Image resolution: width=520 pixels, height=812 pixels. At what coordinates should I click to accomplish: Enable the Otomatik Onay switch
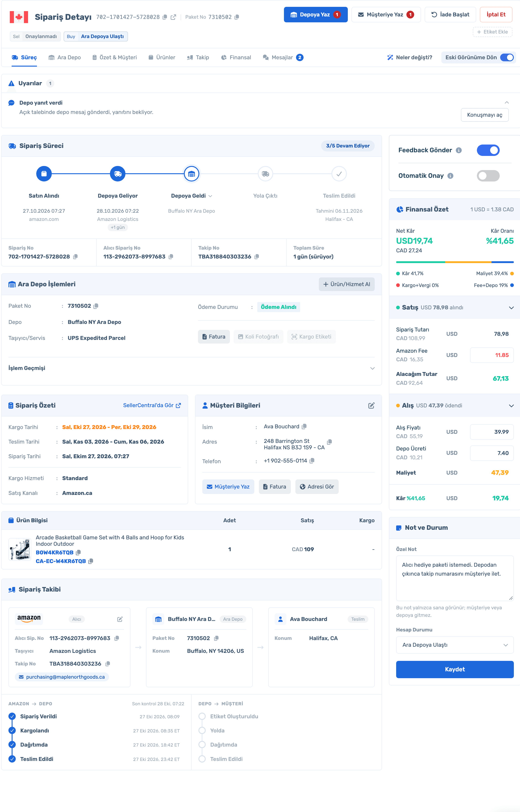(488, 176)
